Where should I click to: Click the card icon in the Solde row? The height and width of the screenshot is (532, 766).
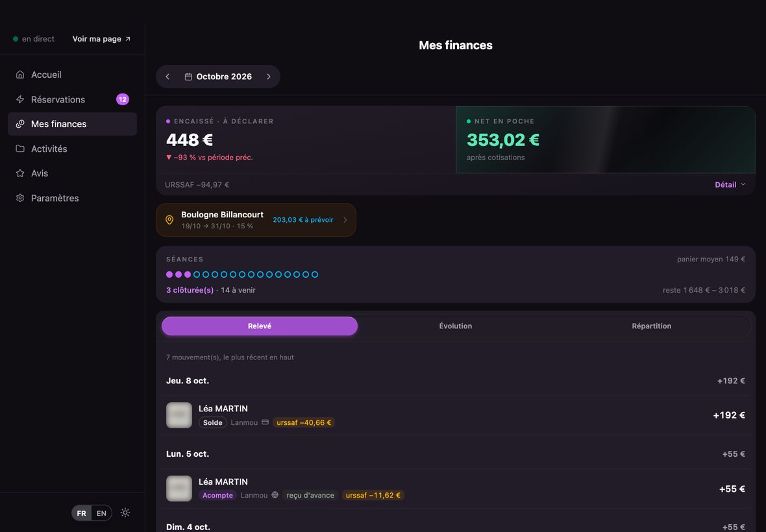click(x=266, y=422)
